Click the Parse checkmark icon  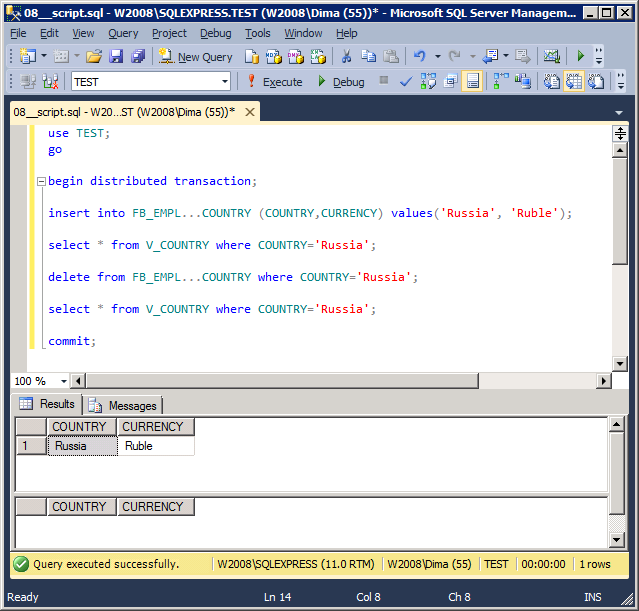pyautogui.click(x=406, y=81)
